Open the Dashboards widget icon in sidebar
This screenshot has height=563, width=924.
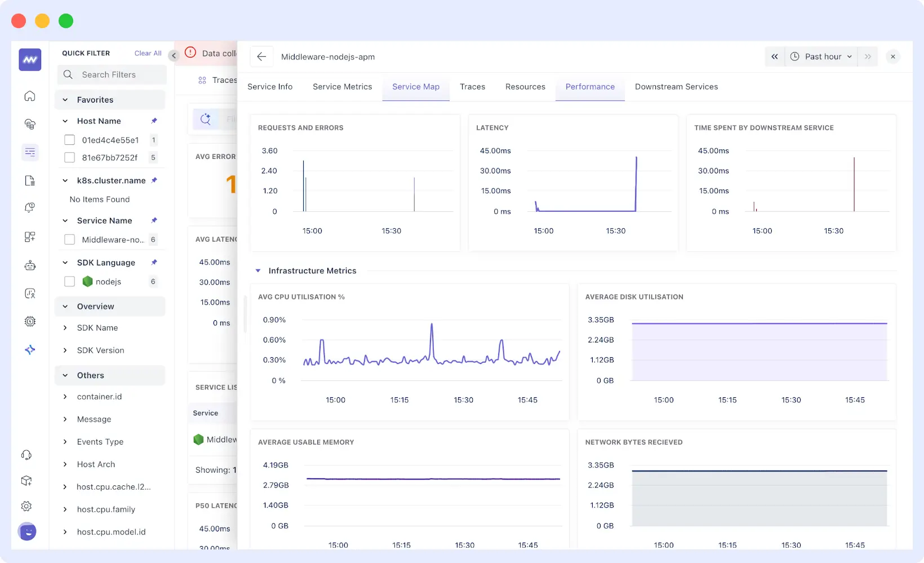click(x=29, y=237)
